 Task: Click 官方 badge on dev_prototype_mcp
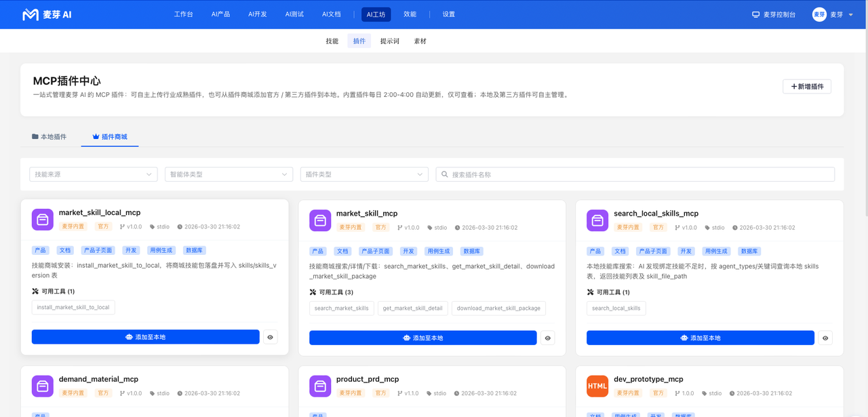tap(658, 393)
